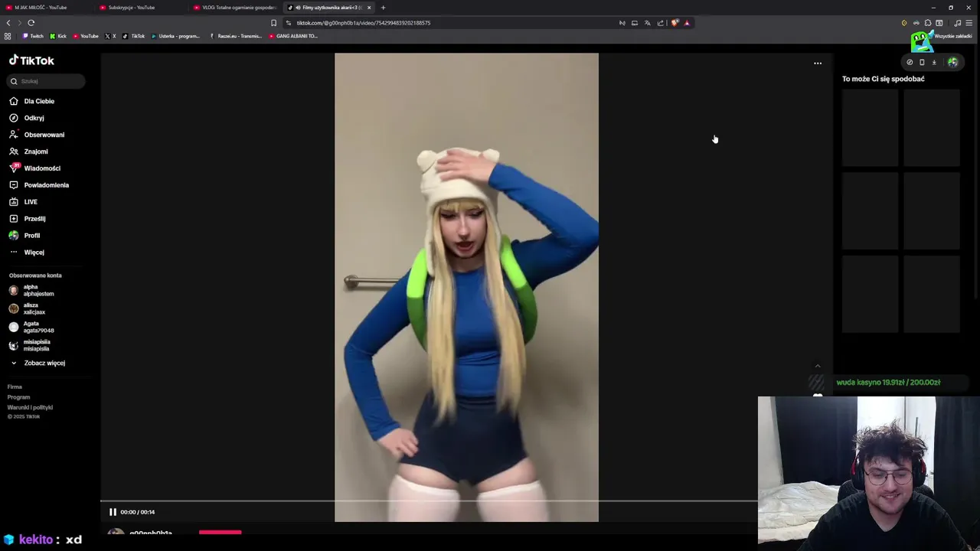This screenshot has height=551, width=980.
Task: Open the X bookmark
Action: (x=111, y=36)
